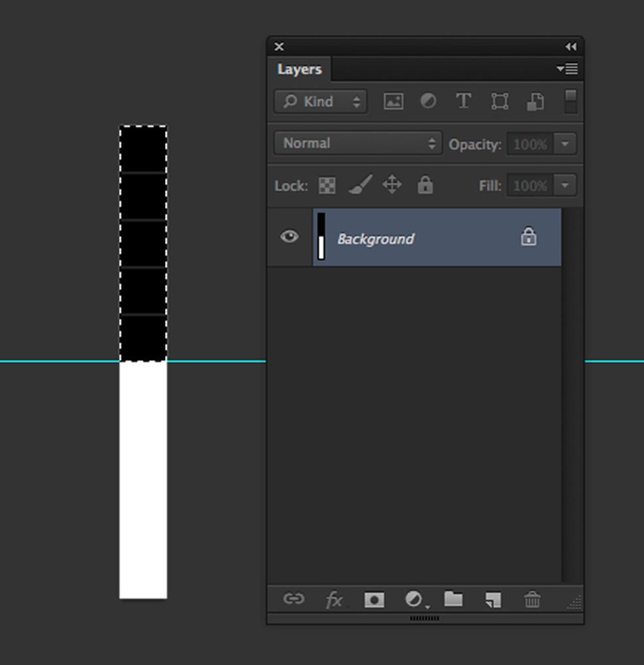This screenshot has height=665, width=644.
Task: Filter layers by pixel layer type
Action: [x=393, y=101]
